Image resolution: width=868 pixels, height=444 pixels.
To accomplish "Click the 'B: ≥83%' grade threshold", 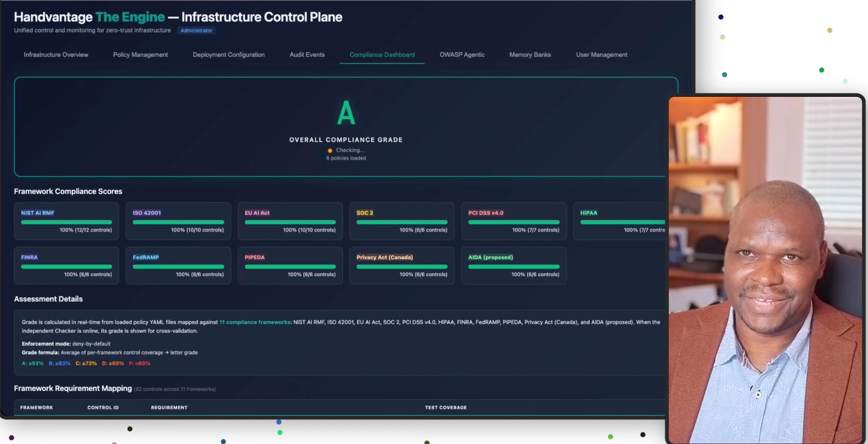I will (60, 363).
